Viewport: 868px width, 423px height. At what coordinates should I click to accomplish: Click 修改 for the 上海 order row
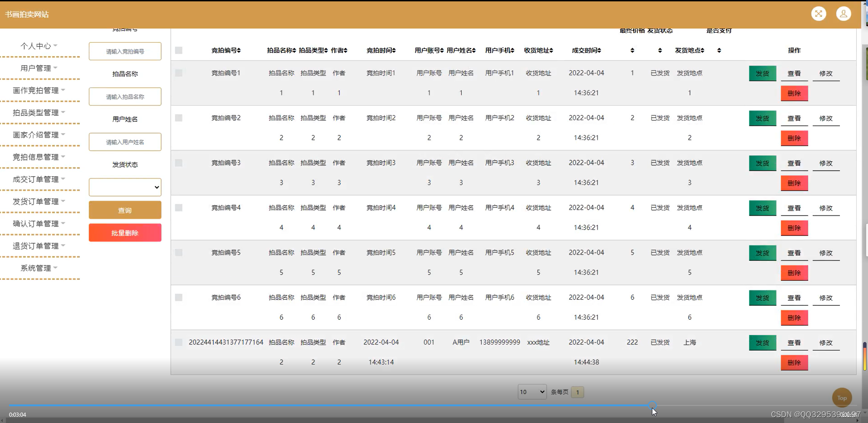coord(826,343)
